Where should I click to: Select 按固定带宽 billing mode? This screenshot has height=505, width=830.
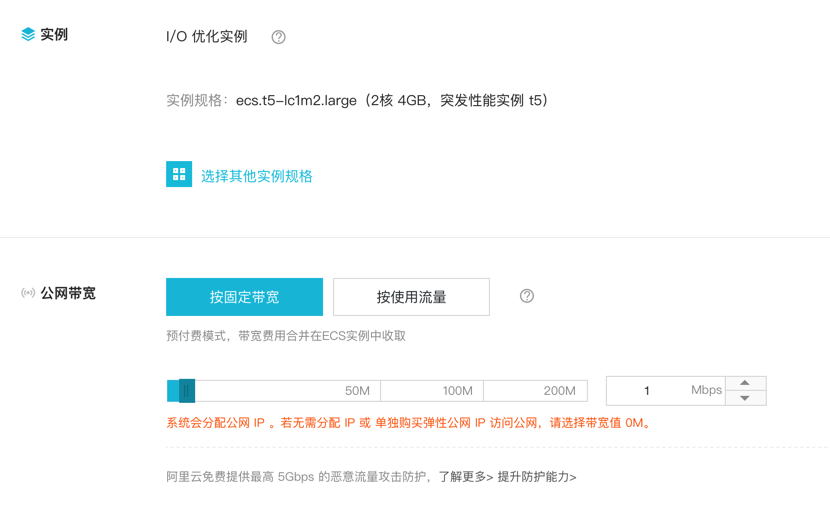click(x=244, y=297)
